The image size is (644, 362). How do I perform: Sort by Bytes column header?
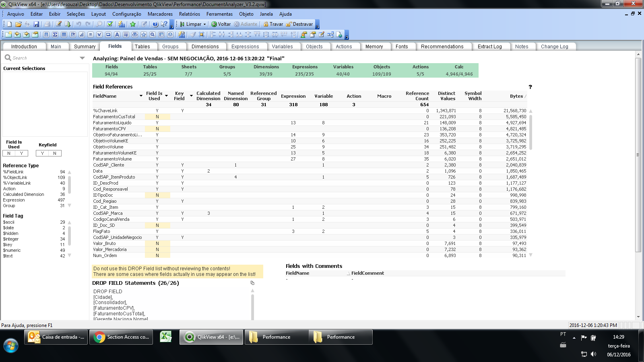(x=516, y=96)
